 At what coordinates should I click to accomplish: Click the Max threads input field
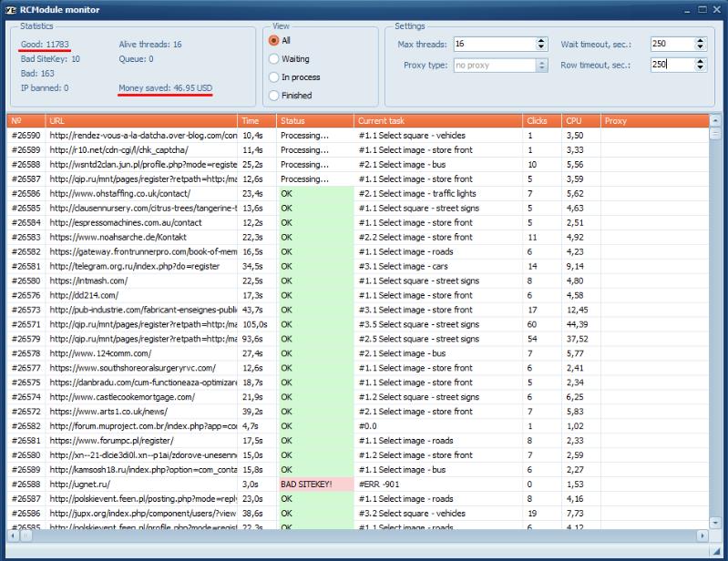[495, 44]
